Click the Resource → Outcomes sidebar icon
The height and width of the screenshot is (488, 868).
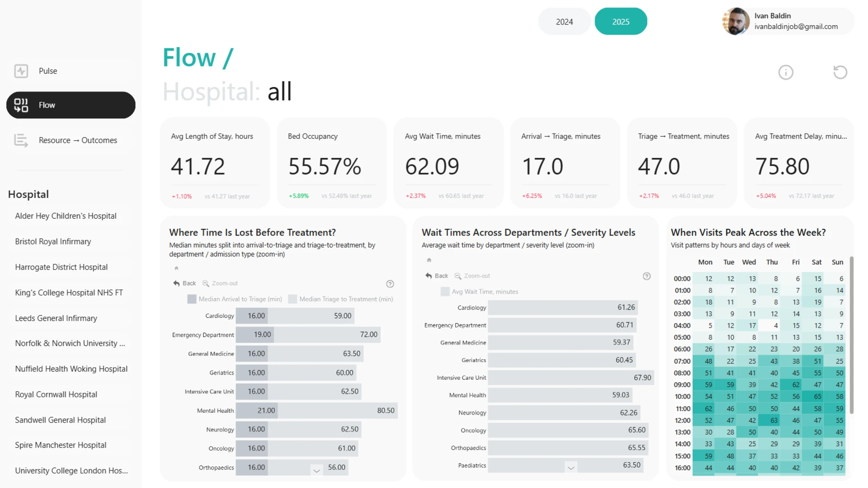(21, 141)
